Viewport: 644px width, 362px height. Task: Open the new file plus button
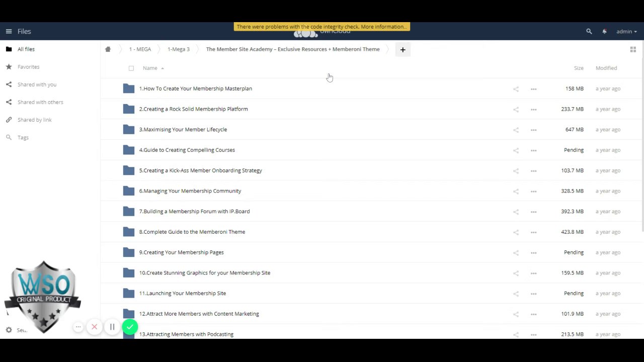point(403,49)
